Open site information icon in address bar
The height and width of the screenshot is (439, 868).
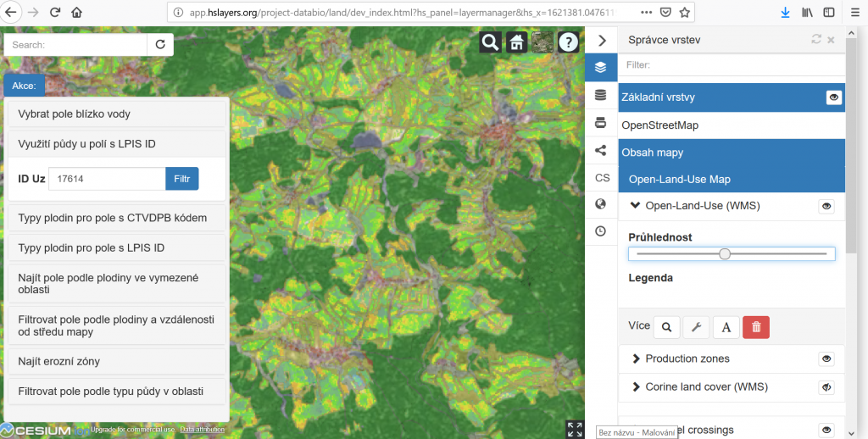click(x=178, y=12)
